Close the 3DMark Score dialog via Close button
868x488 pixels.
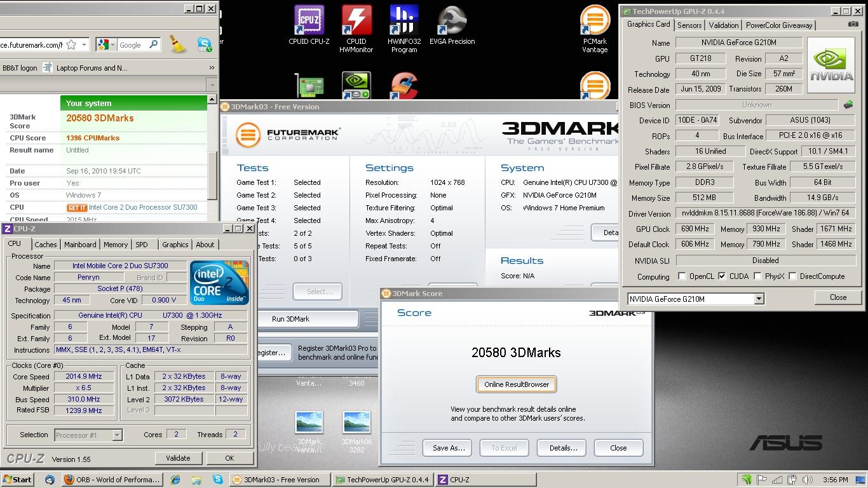tap(618, 448)
